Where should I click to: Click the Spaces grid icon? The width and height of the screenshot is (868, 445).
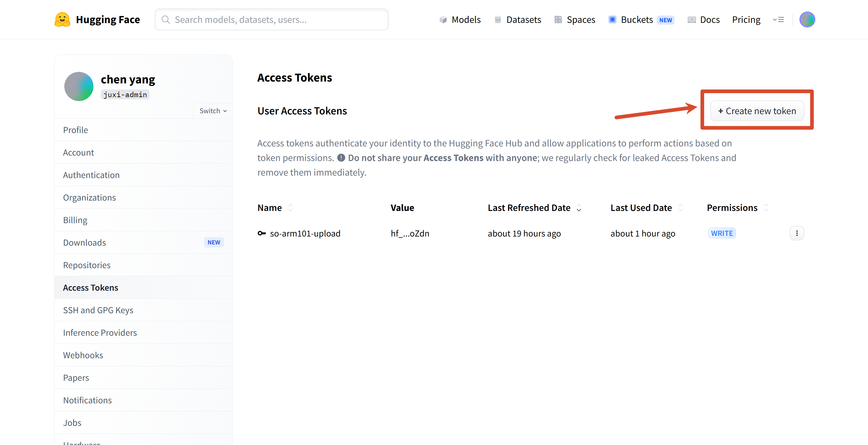558,19
